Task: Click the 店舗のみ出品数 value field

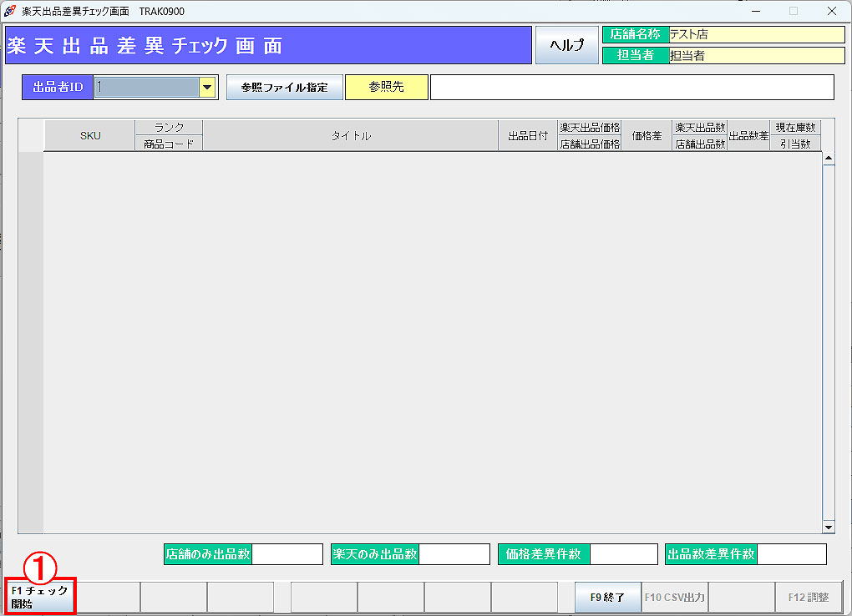Action: click(287, 554)
